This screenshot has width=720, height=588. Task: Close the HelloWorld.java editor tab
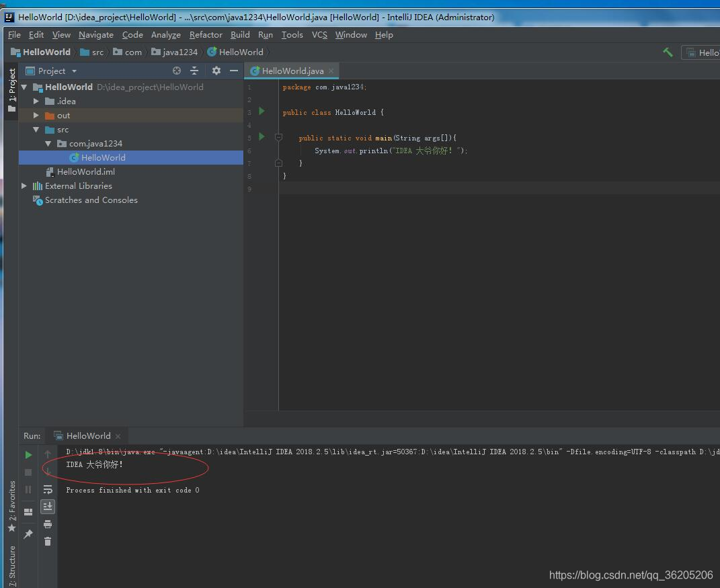[331, 71]
